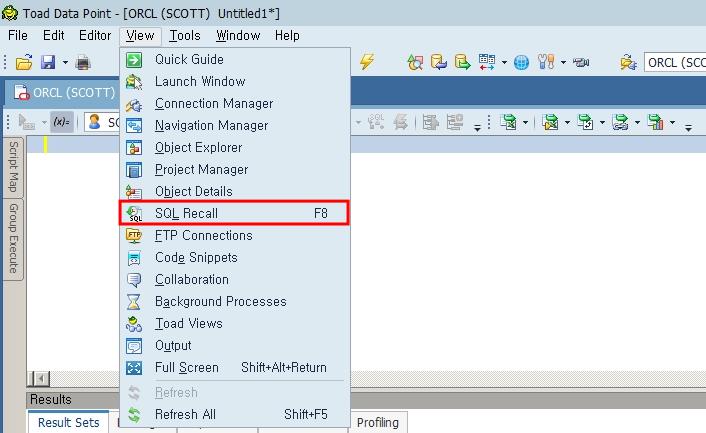Click the Object Explorer icon
The image size is (706, 433).
(x=134, y=148)
